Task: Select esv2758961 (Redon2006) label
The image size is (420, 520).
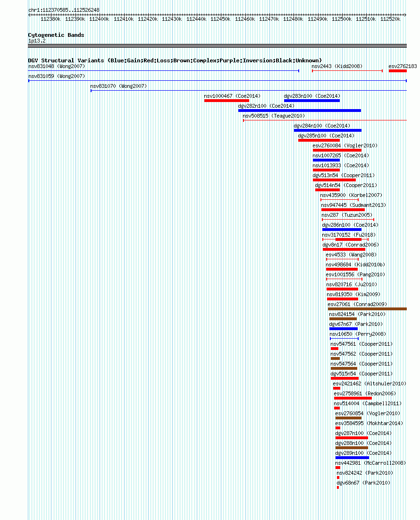Action: click(x=365, y=393)
